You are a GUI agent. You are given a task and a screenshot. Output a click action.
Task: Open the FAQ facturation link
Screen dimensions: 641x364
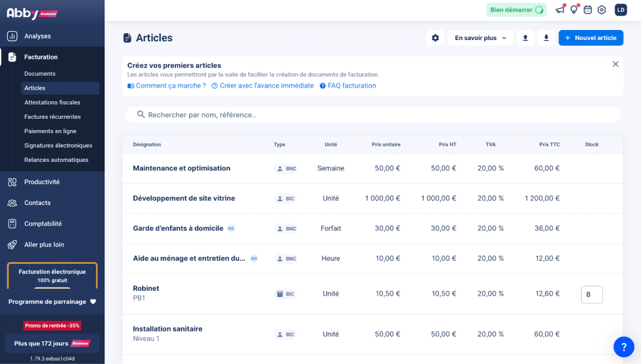point(348,86)
